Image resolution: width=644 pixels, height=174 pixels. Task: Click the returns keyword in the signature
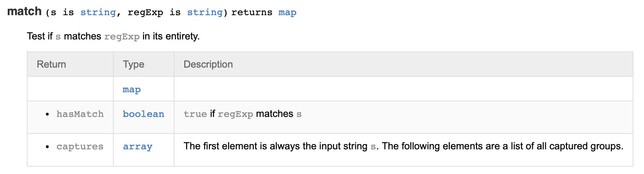point(252,12)
